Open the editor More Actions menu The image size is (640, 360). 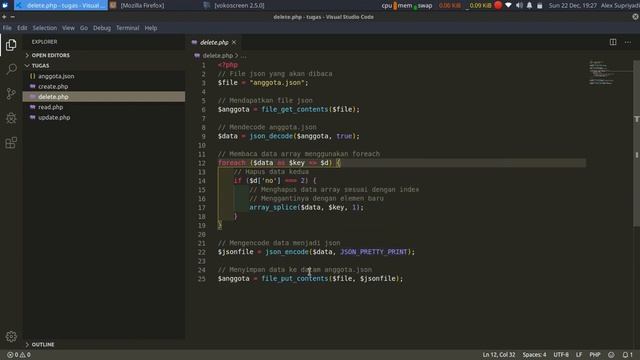pyautogui.click(x=627, y=42)
